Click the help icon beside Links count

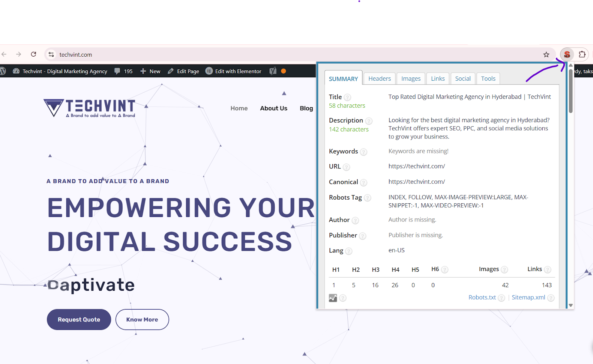[548, 270]
